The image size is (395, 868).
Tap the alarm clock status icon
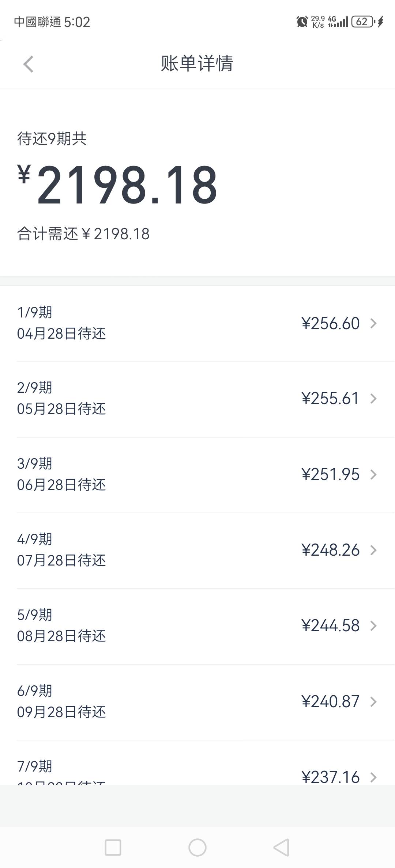click(302, 22)
